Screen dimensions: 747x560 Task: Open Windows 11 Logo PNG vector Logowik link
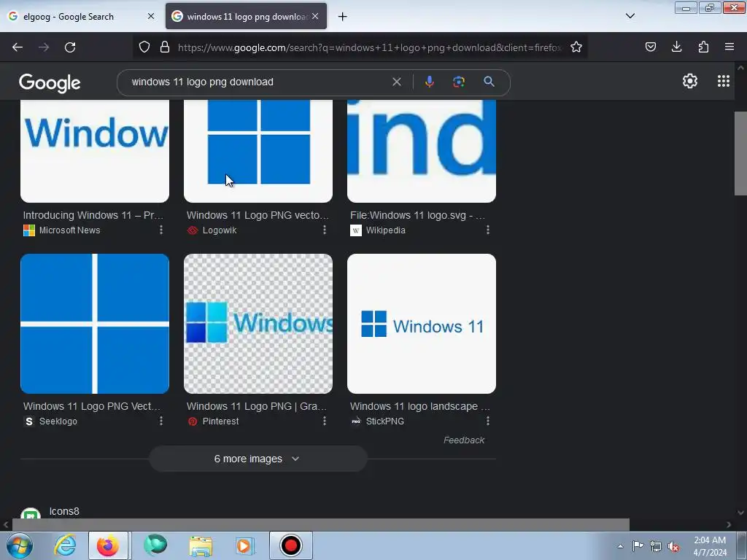coord(258,215)
